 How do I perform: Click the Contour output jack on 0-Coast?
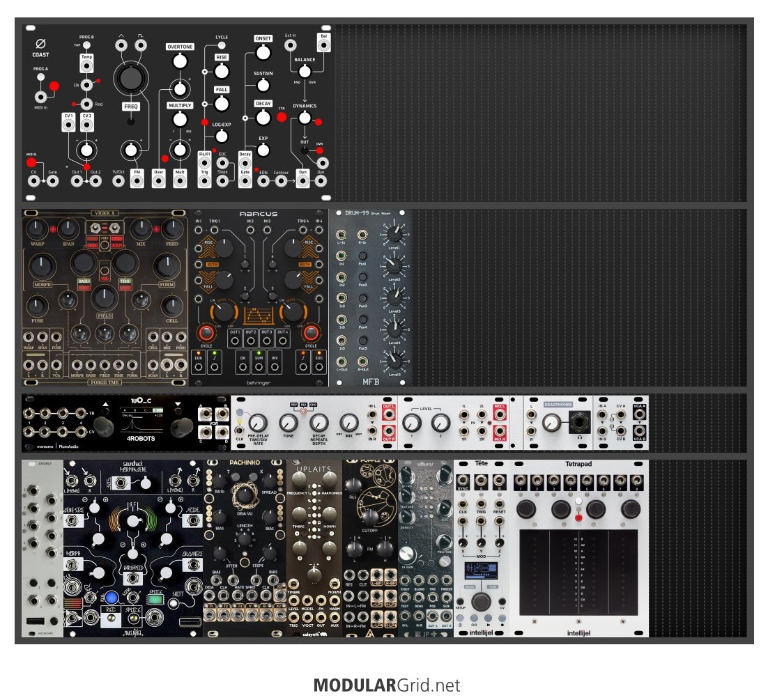pyautogui.click(x=281, y=181)
